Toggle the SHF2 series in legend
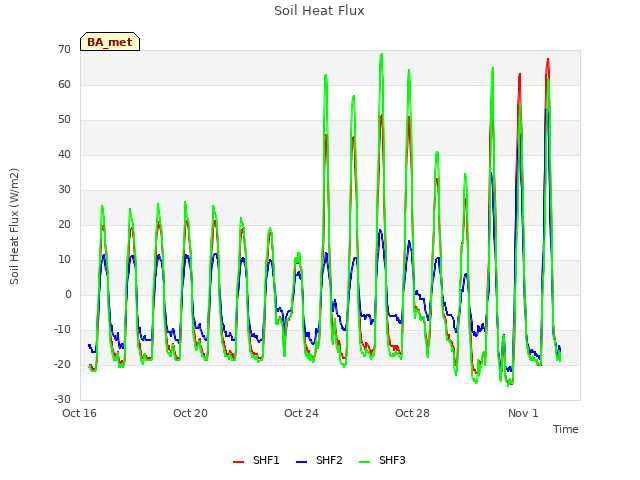 coord(319,460)
